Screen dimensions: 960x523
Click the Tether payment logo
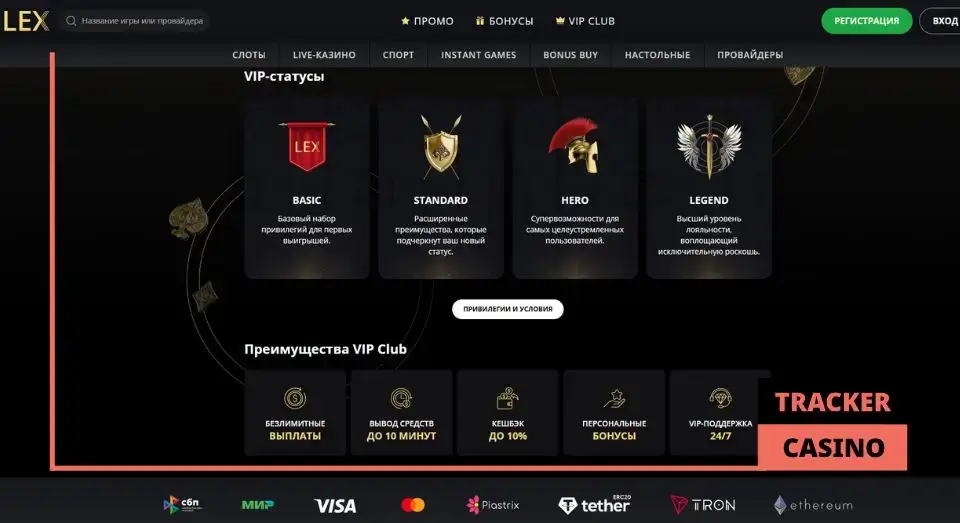point(594,505)
